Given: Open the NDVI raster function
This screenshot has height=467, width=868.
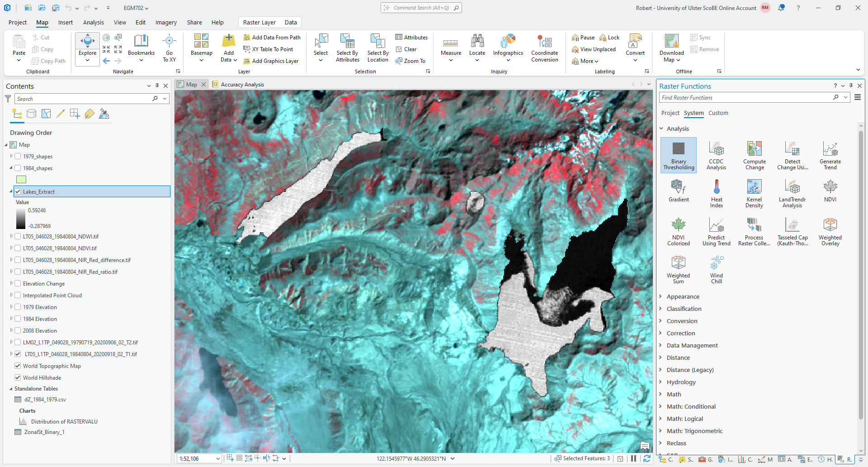Looking at the screenshot, I should tap(830, 191).
